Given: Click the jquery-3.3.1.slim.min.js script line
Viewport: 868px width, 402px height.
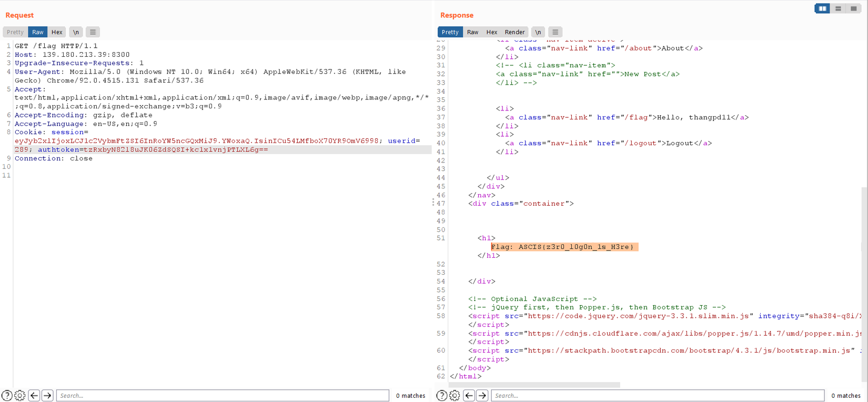Looking at the screenshot, I should coord(665,316).
